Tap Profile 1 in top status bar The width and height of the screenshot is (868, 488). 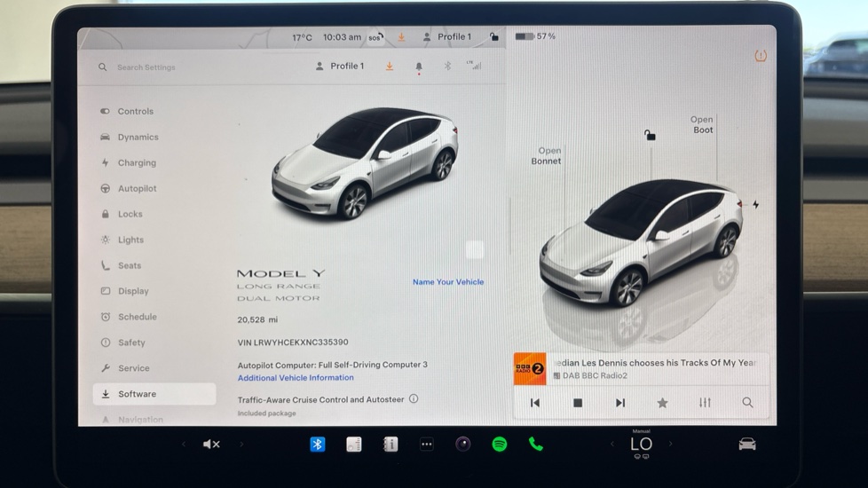tap(446, 36)
